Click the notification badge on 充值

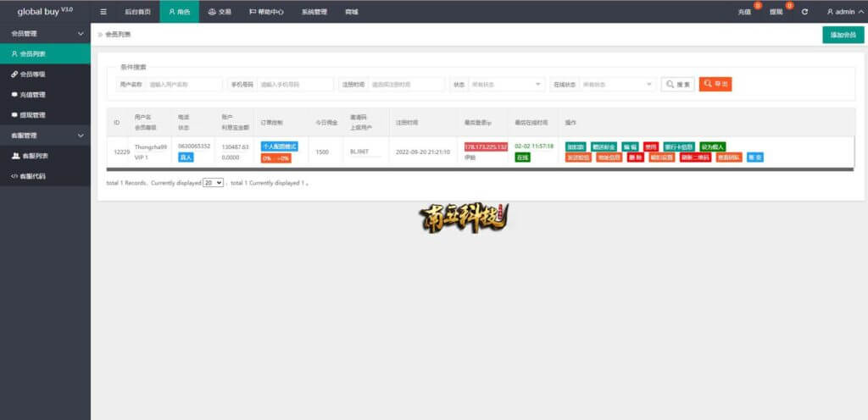pos(758,6)
